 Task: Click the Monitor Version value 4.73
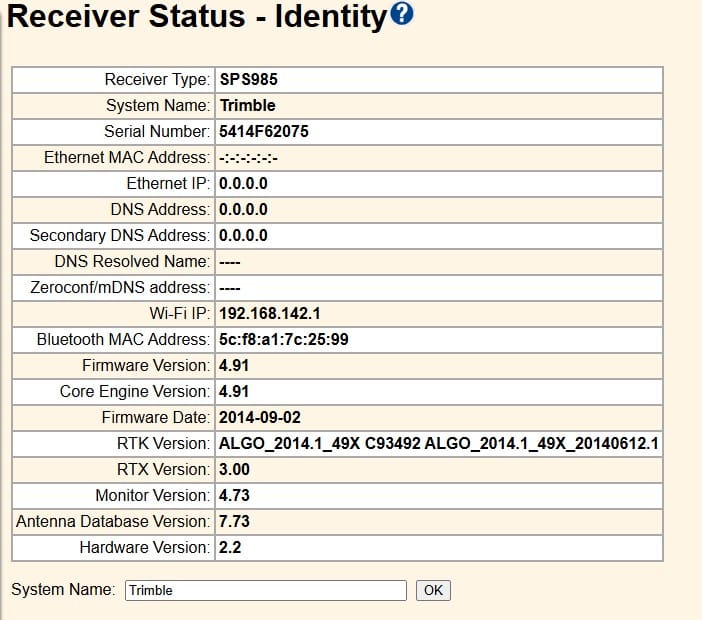click(x=234, y=495)
